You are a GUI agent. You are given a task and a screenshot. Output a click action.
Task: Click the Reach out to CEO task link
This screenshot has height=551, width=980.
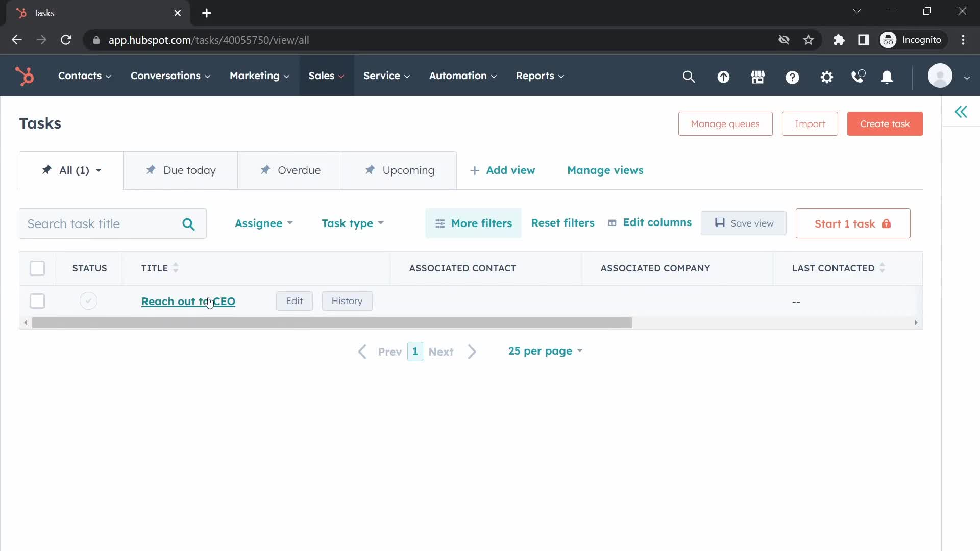click(188, 300)
